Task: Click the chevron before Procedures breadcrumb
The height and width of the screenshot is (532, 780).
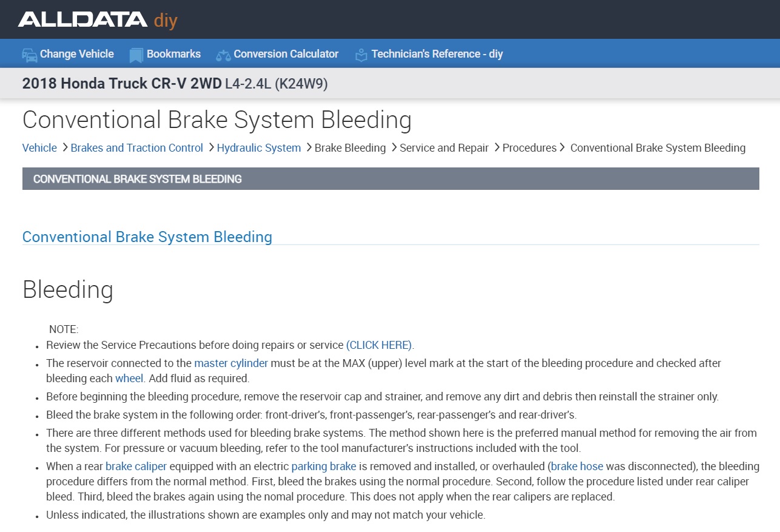Action: pos(497,147)
